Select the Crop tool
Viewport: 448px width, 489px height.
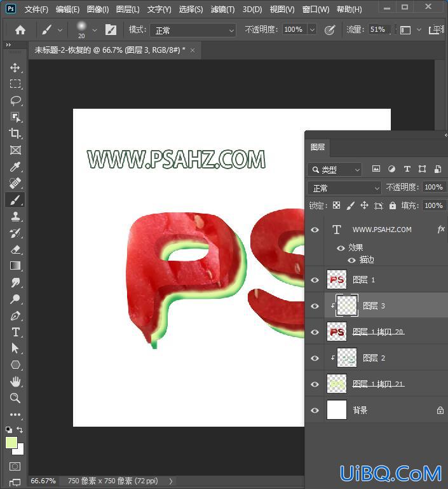point(15,134)
